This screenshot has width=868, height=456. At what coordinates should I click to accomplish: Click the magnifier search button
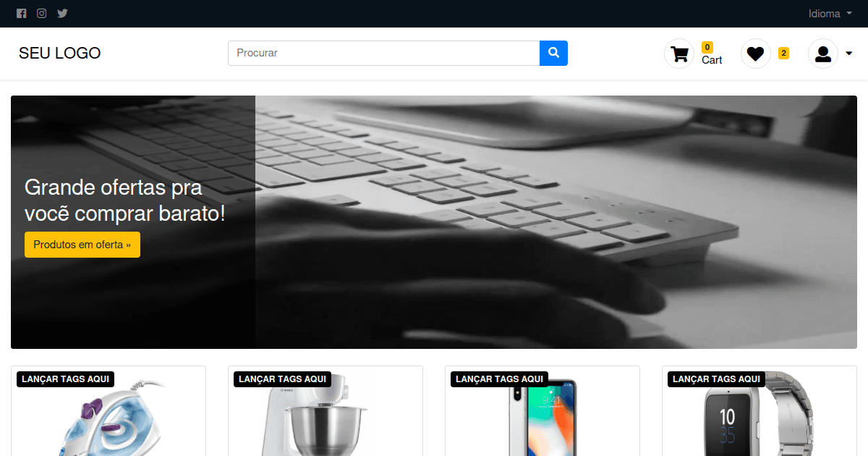pos(553,53)
